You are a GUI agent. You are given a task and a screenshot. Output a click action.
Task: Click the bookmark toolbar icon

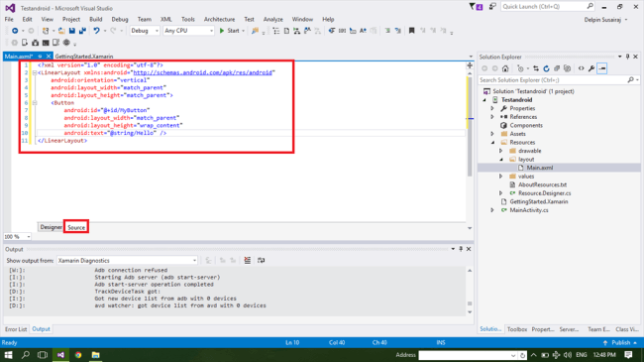[411, 31]
